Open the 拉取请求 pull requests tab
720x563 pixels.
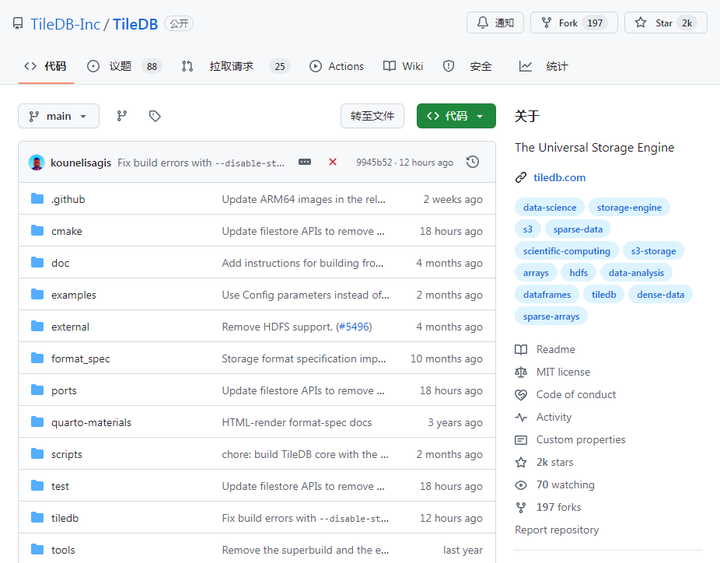coord(236,67)
